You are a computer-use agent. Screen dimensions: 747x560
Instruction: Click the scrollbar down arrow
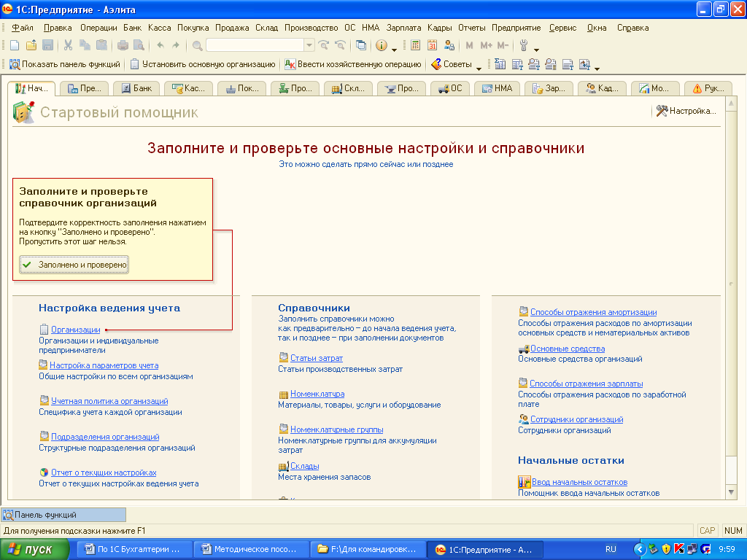tap(731, 492)
